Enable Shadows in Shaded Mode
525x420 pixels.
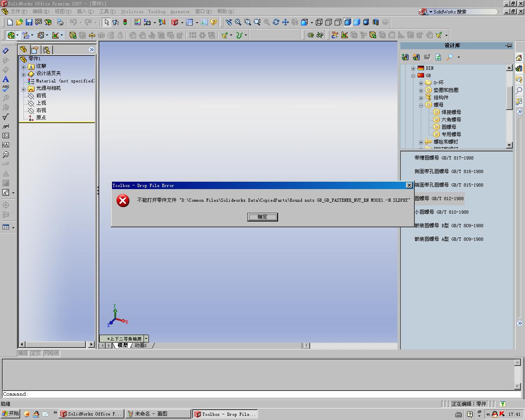366,22
